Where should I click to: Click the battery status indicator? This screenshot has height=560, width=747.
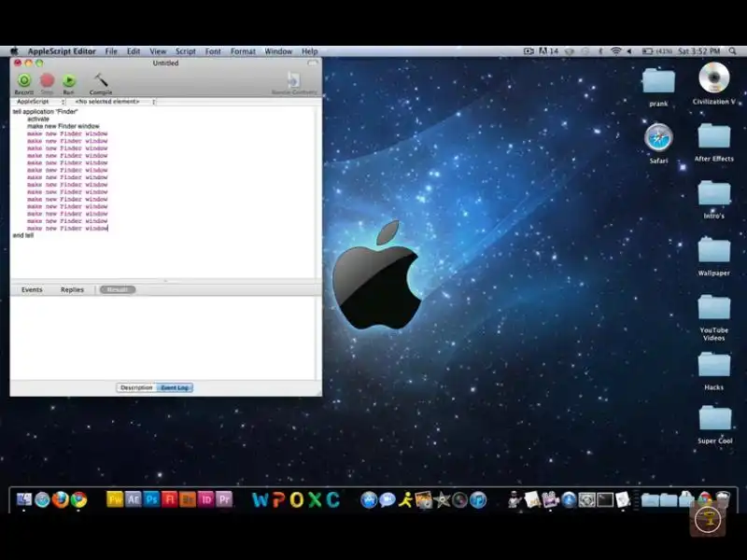coord(657,51)
